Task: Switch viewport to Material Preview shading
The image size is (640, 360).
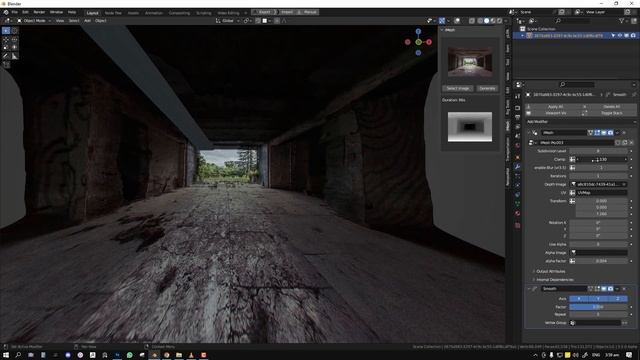Action: (x=493, y=20)
